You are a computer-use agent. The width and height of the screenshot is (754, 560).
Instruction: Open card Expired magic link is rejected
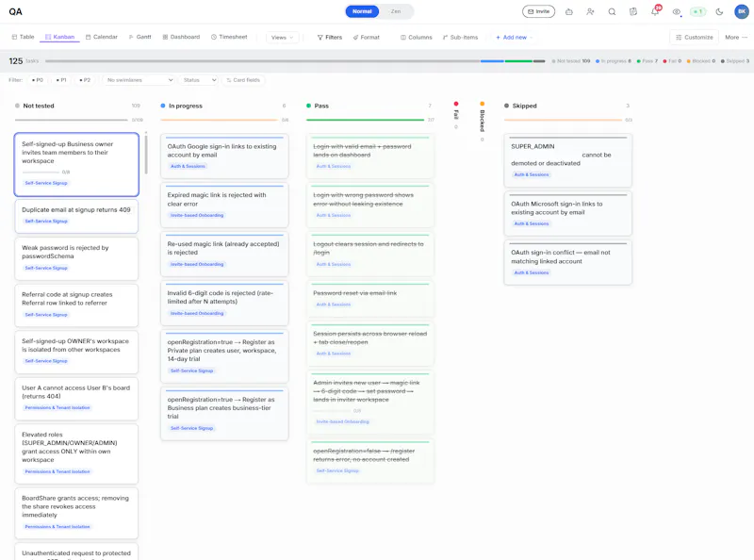224,205
